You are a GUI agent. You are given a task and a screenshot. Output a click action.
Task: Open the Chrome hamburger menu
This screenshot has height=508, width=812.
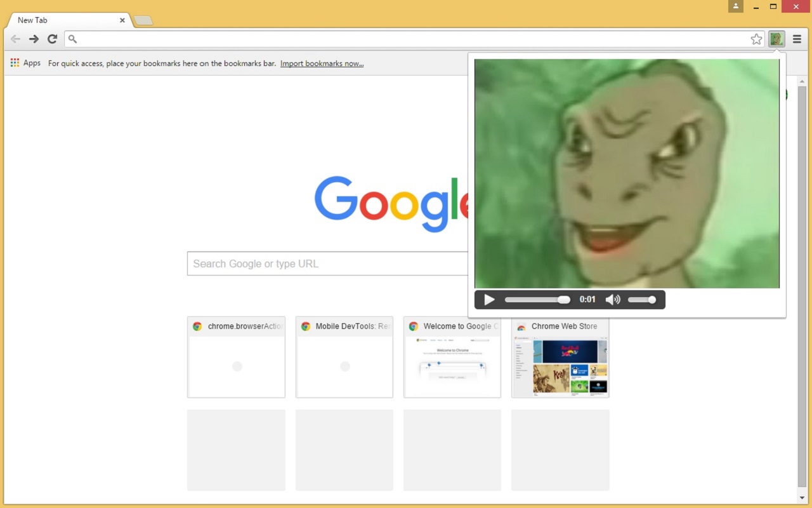[x=797, y=39]
